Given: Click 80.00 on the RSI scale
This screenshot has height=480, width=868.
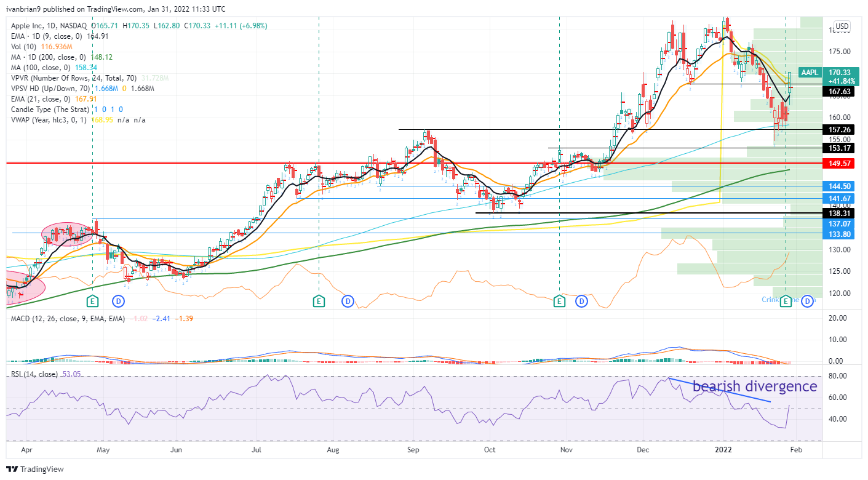Looking at the screenshot, I should (x=839, y=375).
